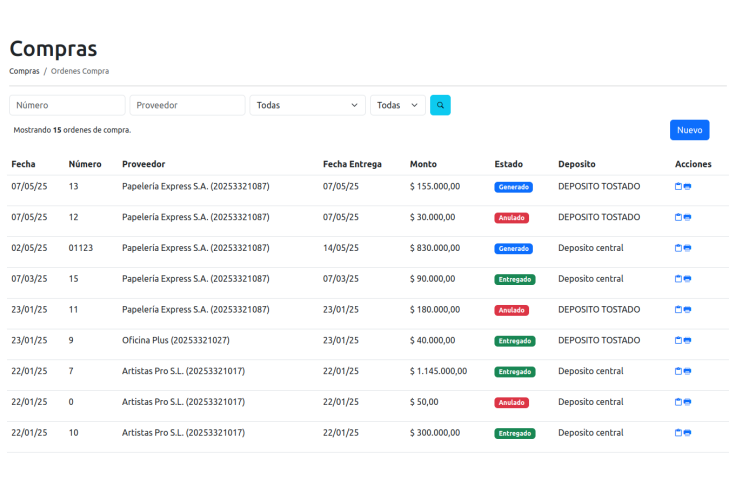The height and width of the screenshot is (483, 736).
Task: Select amount $ 830.000,00
Action: click(x=435, y=248)
